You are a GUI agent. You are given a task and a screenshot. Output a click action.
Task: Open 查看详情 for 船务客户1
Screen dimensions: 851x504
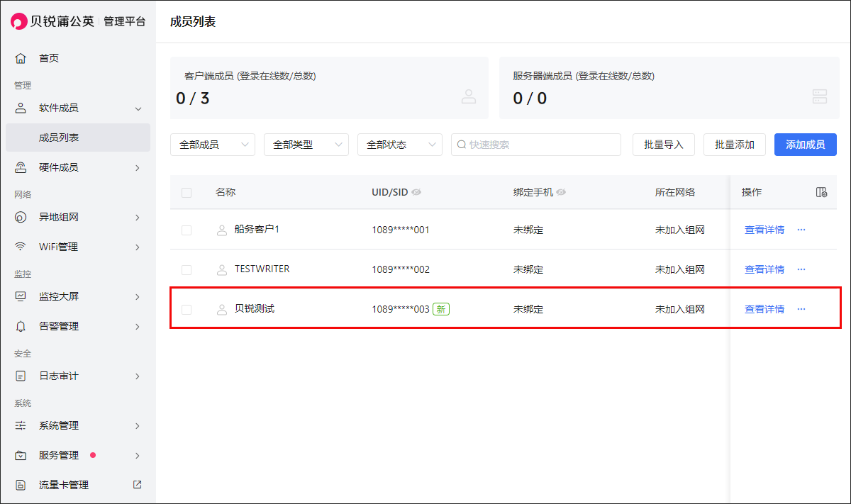pos(764,230)
